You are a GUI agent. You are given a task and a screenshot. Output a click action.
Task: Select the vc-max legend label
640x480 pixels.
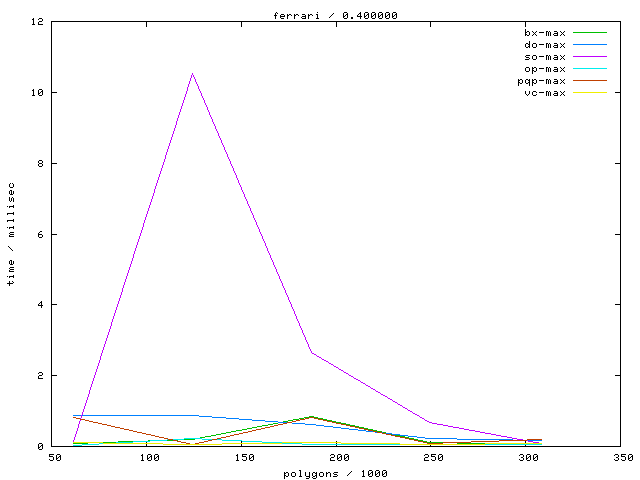tap(545, 93)
